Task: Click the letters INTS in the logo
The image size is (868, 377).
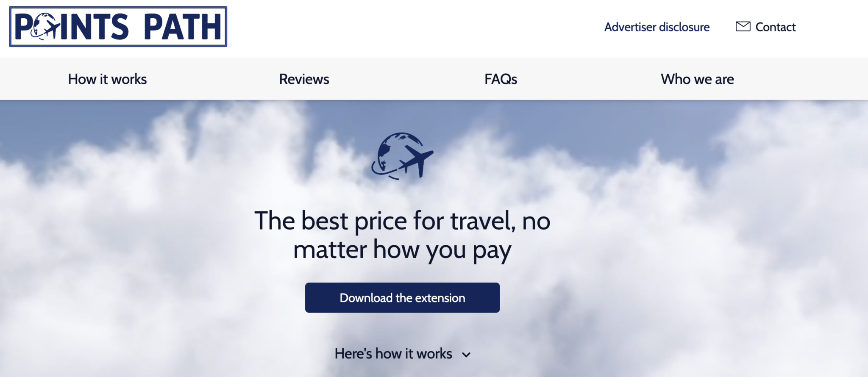Action: 95,27
